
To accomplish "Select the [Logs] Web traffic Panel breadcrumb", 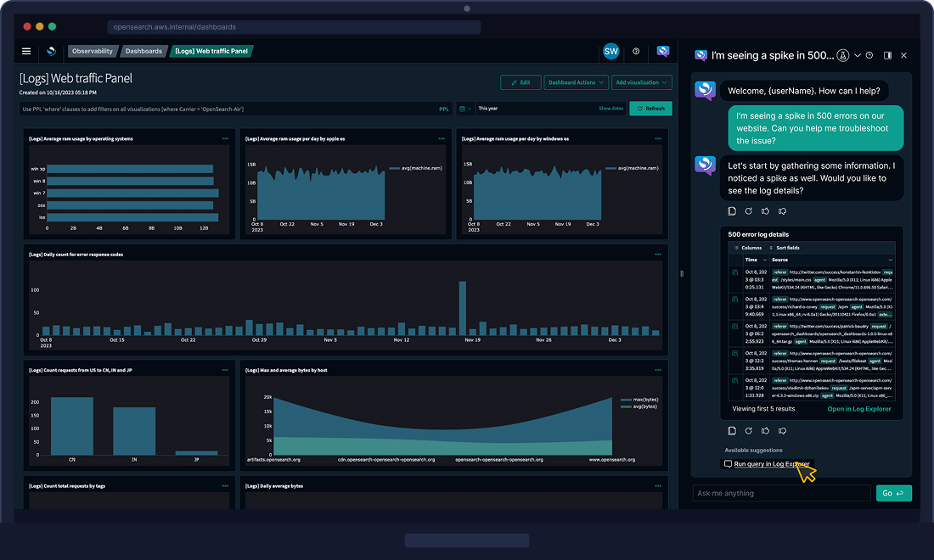I will (211, 51).
